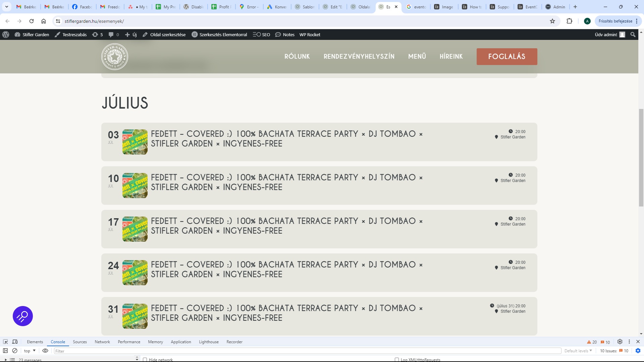Click the warnings count showing 20

592,342
